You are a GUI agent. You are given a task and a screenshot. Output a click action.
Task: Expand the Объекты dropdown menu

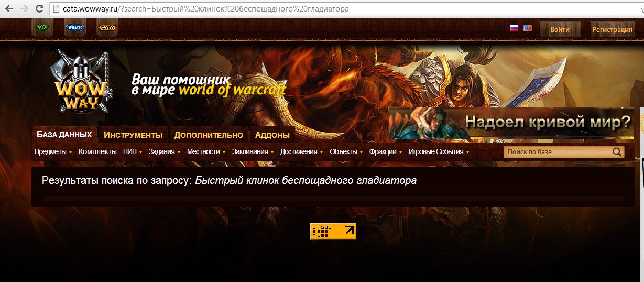pos(346,151)
